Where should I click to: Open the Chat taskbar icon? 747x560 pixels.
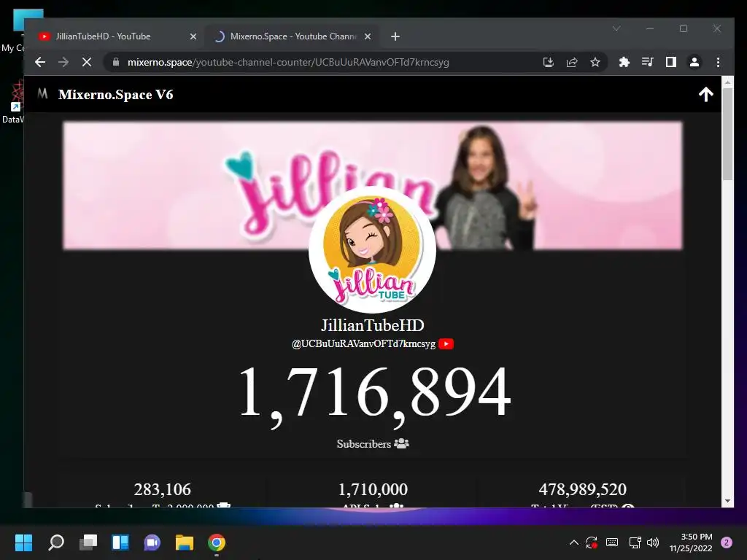152,542
